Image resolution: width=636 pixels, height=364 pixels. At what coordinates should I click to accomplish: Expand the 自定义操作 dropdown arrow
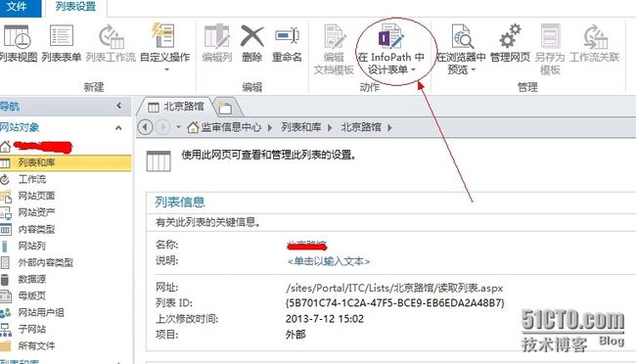click(166, 70)
